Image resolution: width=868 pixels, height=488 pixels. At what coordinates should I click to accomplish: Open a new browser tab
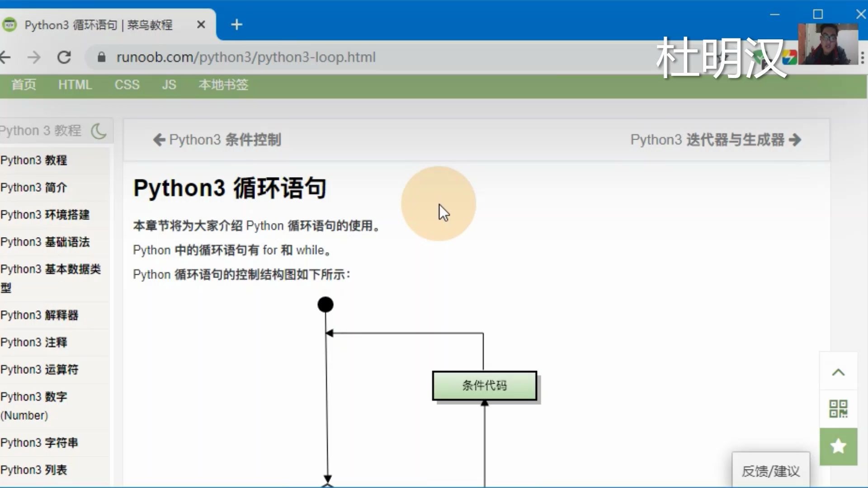(x=236, y=24)
